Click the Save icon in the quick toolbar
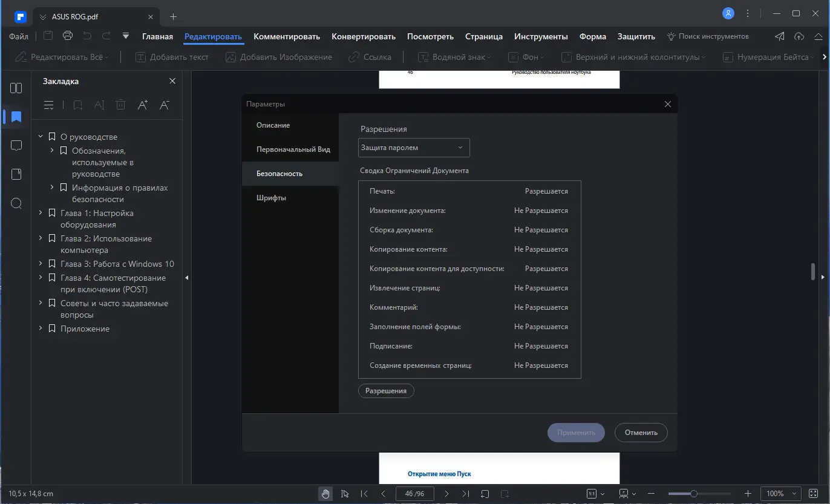The height and width of the screenshot is (504, 830). point(48,36)
